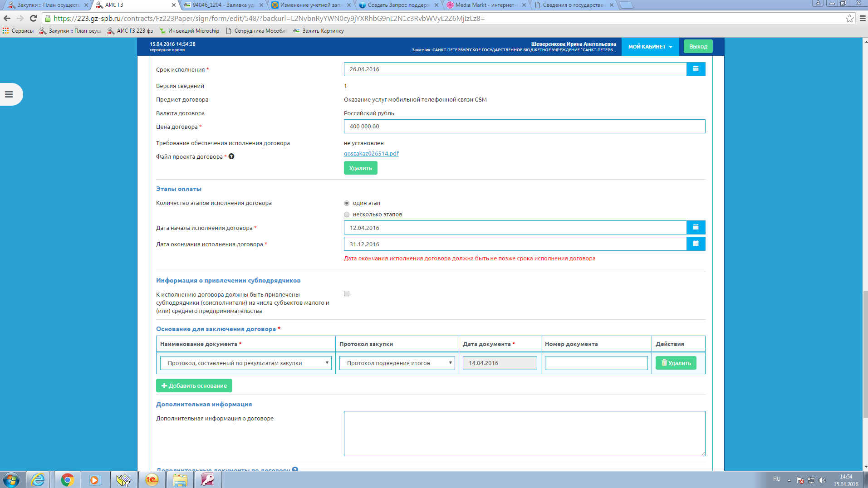Viewport: 868px width, 488px height.
Task: Show hidden system tray icons
Action: (789, 480)
